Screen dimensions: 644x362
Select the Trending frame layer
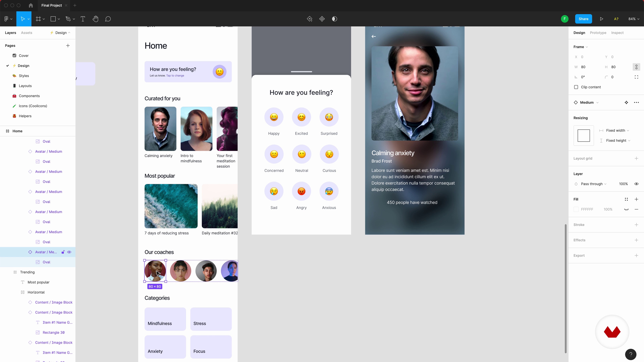[x=27, y=272]
